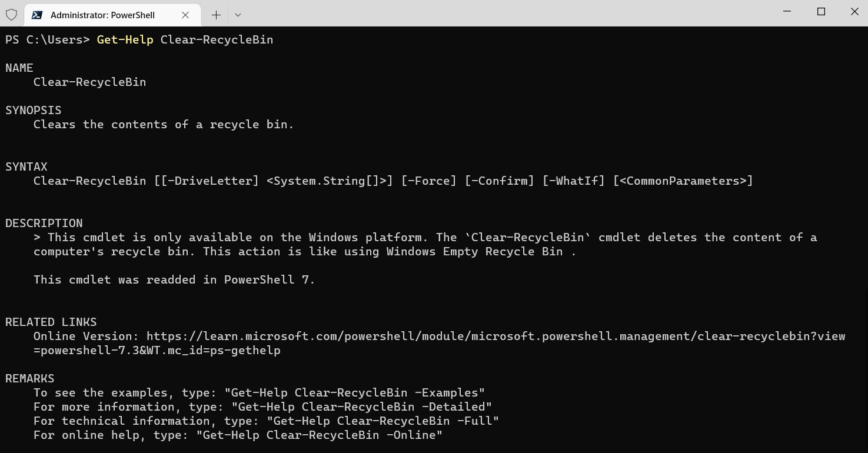This screenshot has width=868, height=453.
Task: Click the PowerShell icon on the active tab
Action: 37,15
